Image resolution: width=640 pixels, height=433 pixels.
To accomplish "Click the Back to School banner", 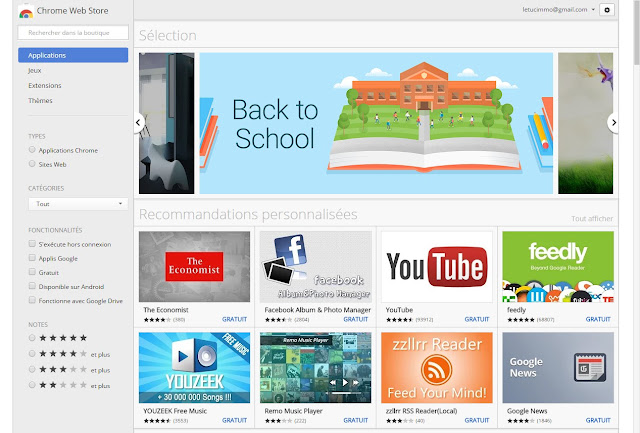I will tap(376, 123).
